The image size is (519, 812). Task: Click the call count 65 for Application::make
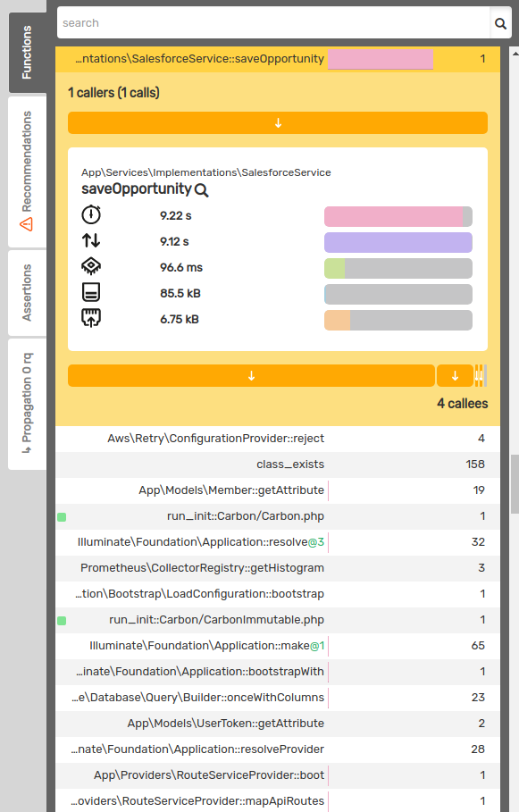coord(478,646)
